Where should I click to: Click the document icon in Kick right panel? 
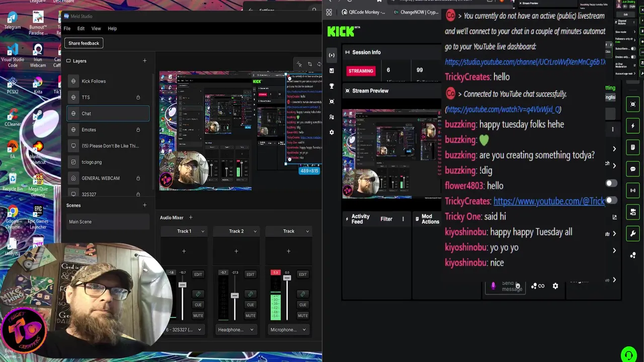coord(633,147)
